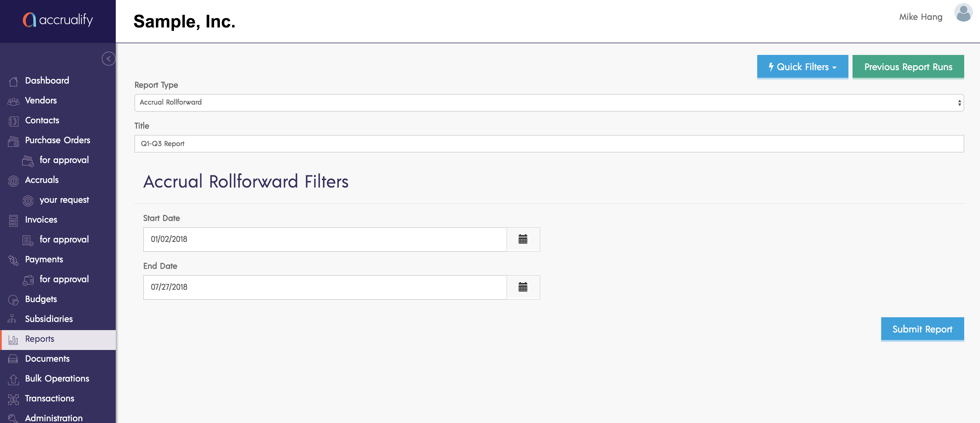The image size is (980, 423).
Task: Click the Vendors people icon
Action: [13, 101]
